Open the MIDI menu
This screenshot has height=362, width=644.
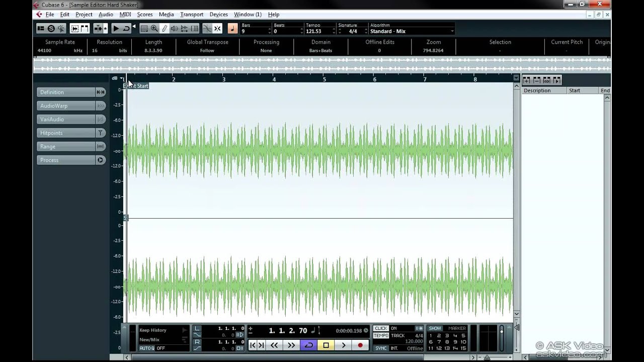pos(125,15)
